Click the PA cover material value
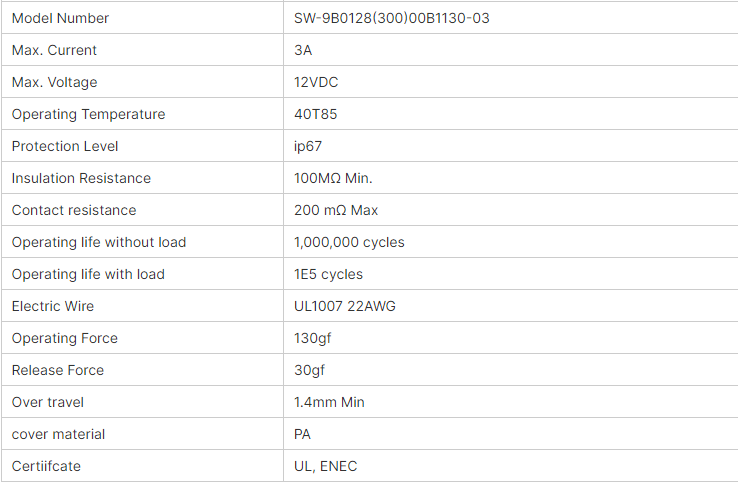741x483 pixels. pyautogui.click(x=303, y=434)
